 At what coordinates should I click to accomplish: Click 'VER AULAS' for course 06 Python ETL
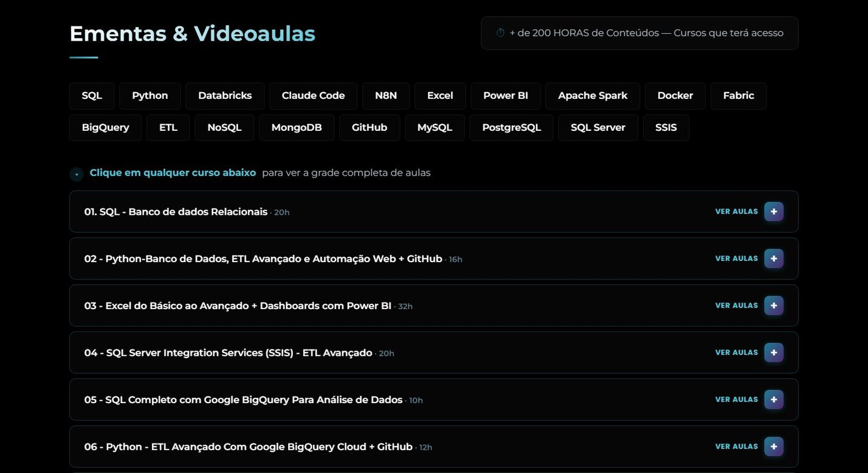click(737, 446)
